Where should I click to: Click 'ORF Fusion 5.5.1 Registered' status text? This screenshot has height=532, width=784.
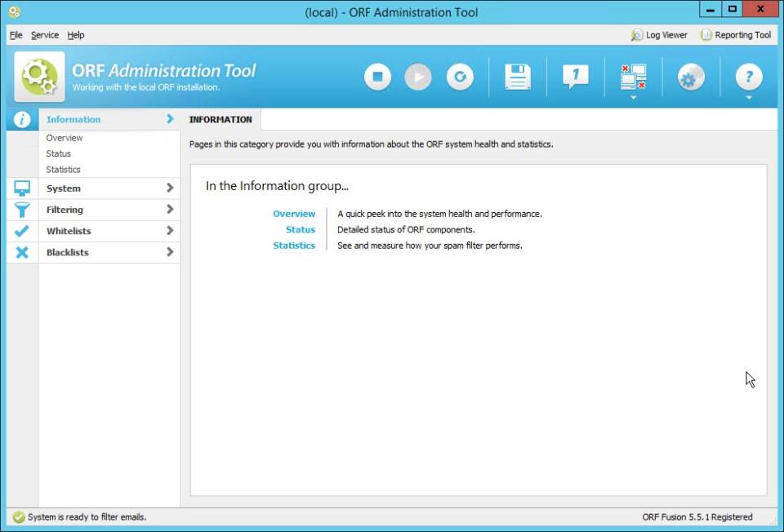[697, 517]
